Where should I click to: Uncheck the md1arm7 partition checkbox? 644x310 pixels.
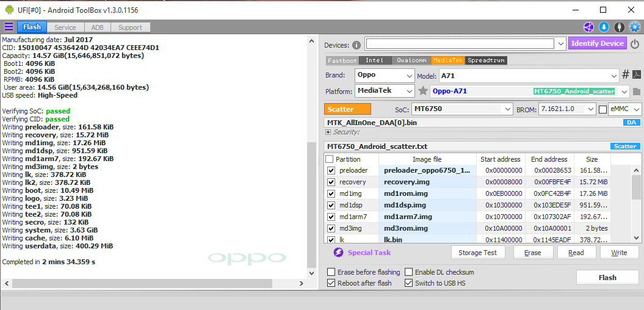[x=331, y=217]
